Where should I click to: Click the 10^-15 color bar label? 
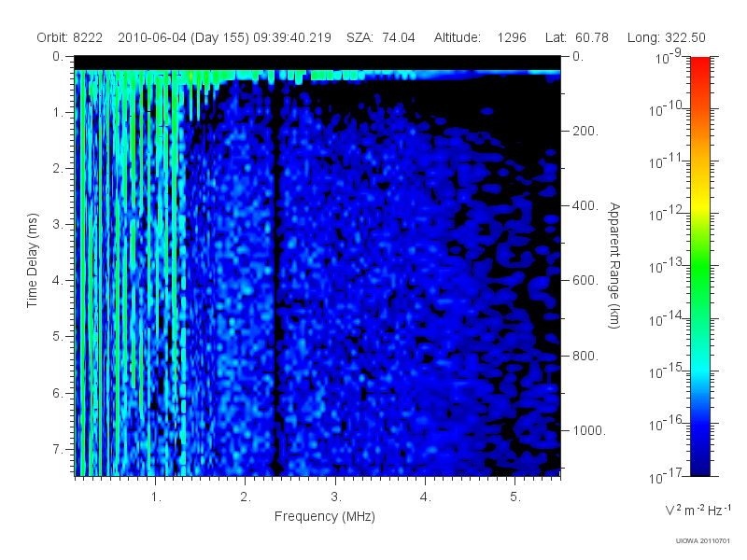tap(666, 371)
